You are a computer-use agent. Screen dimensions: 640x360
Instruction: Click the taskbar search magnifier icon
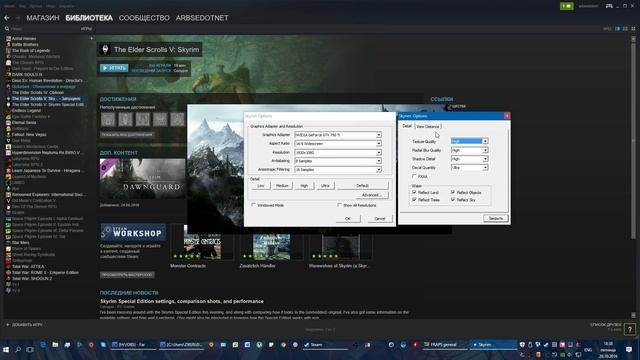tap(18, 350)
